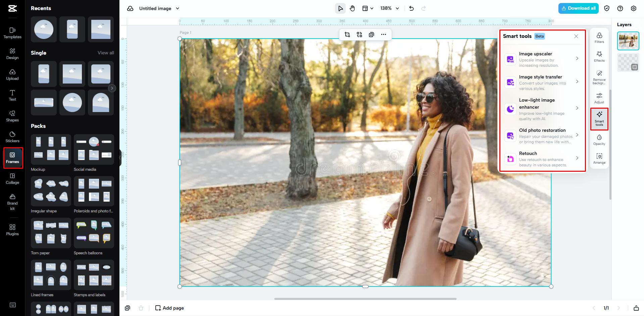Click View all for Single frames

(x=106, y=53)
